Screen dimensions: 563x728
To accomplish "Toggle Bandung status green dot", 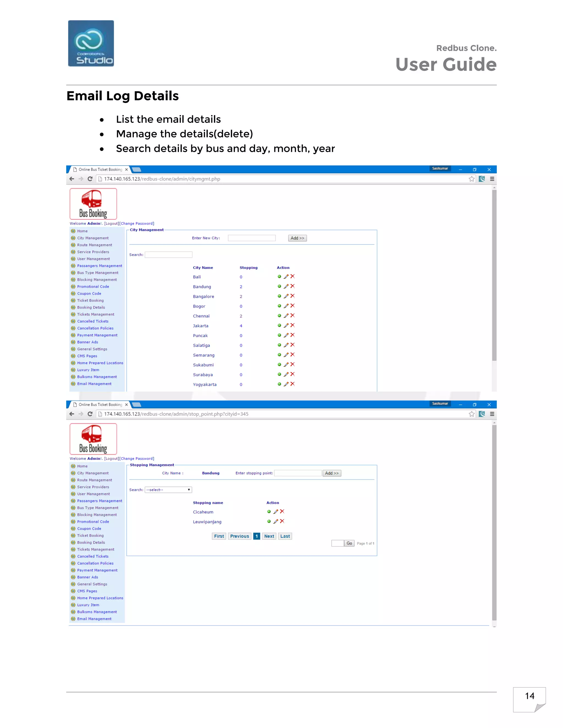I will pos(280,286).
